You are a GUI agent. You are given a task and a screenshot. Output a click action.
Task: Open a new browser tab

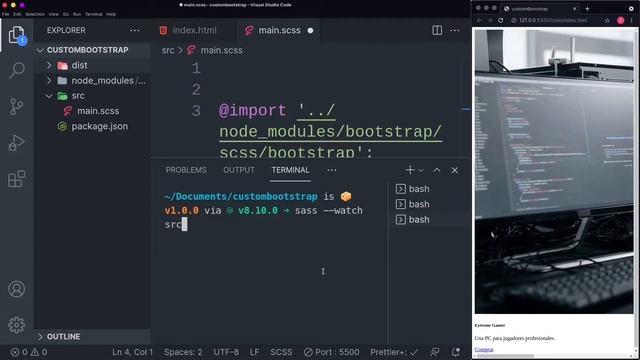coord(587,8)
